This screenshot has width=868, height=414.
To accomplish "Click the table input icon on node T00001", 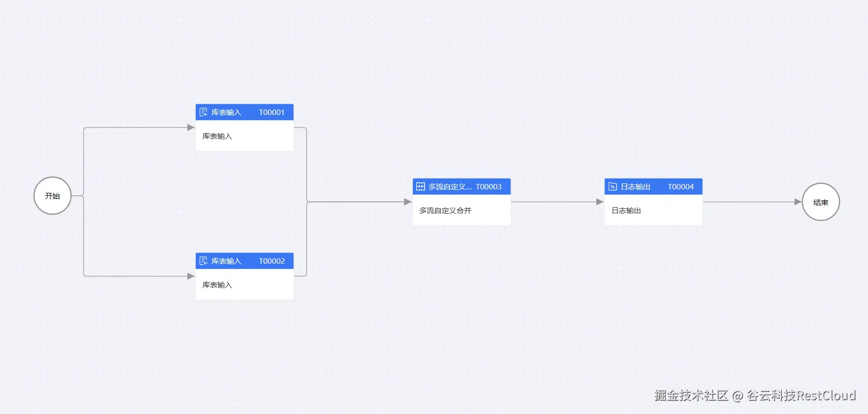I will pos(203,112).
